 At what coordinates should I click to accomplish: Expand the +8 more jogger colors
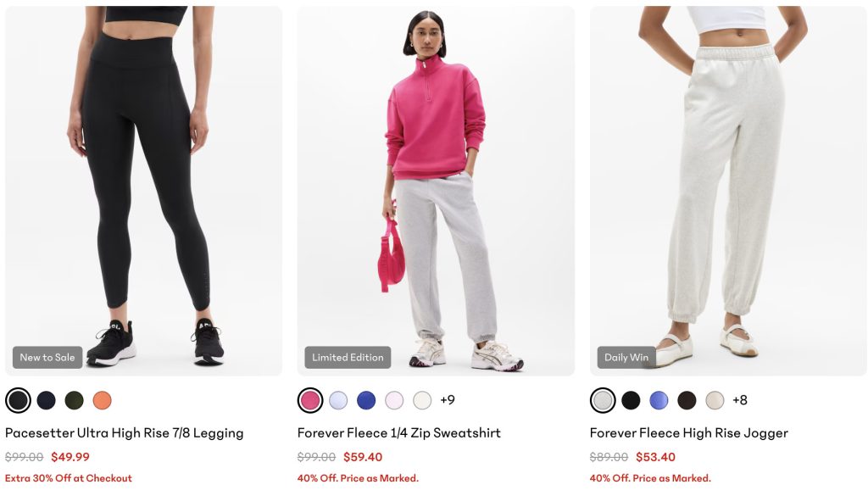coord(739,400)
